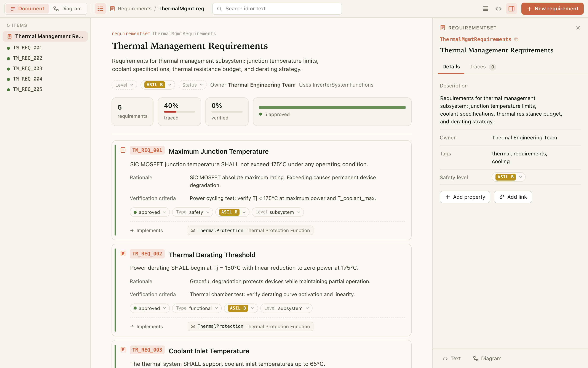Open ThermalProtection link under TM_REQ_001
588x368 pixels.
pyautogui.click(x=250, y=231)
